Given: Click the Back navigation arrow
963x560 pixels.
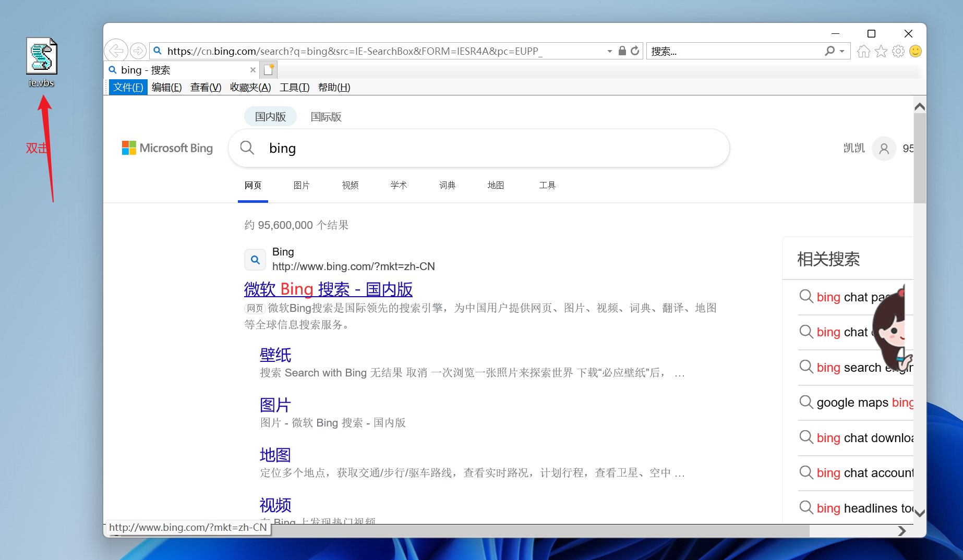Looking at the screenshot, I should tap(116, 50).
